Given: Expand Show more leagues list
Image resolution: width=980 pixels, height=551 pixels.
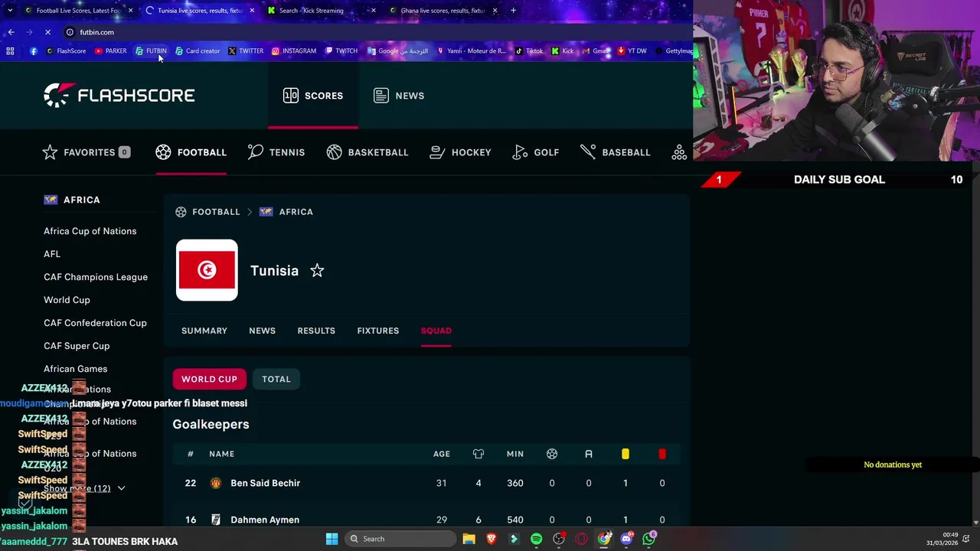Looking at the screenshot, I should tap(84, 488).
